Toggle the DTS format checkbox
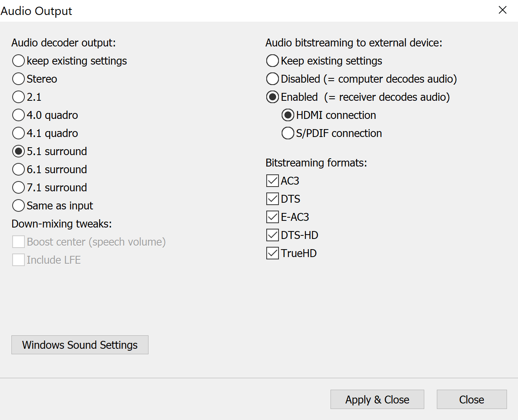This screenshot has height=420, width=518. 273,199
